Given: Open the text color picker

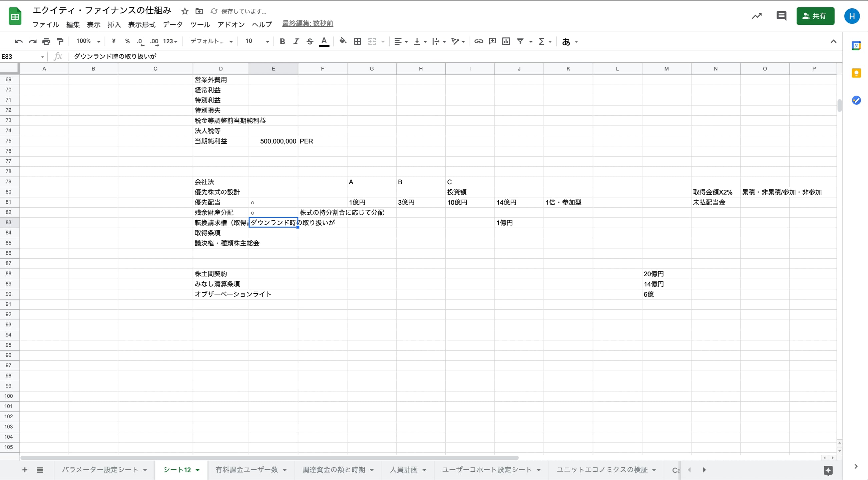Looking at the screenshot, I should pos(324,41).
